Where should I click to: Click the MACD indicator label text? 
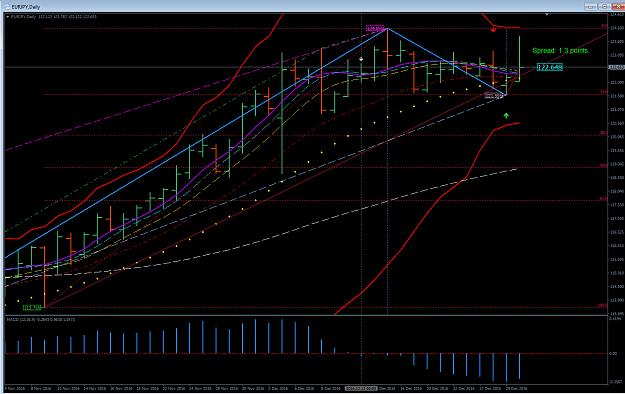pos(41,319)
